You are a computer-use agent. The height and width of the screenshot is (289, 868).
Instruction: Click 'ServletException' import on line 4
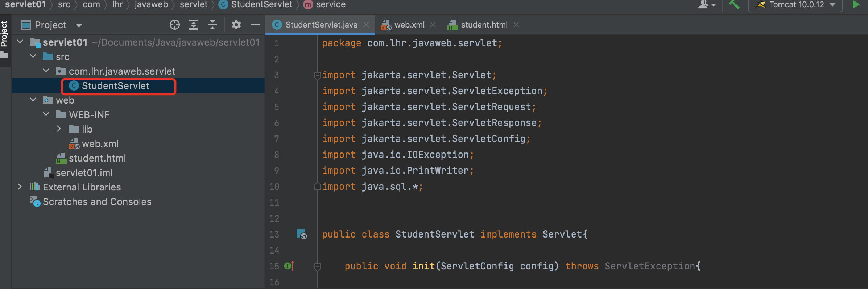point(497,91)
